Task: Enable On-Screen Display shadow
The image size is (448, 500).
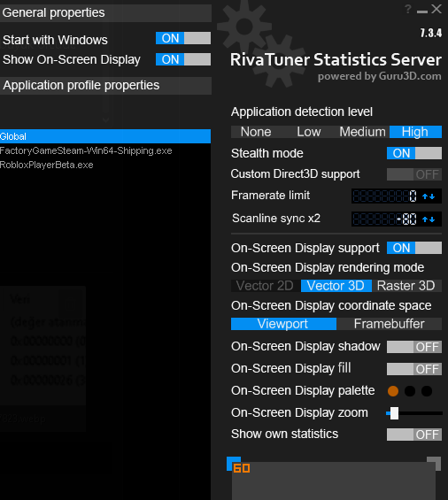Action: [414, 347]
